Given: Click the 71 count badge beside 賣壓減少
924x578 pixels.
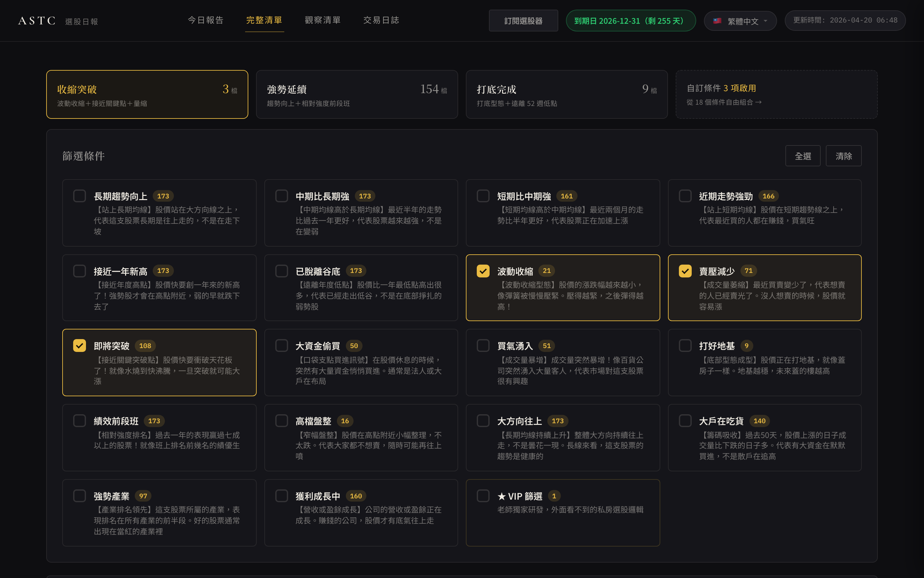Looking at the screenshot, I should click(749, 271).
